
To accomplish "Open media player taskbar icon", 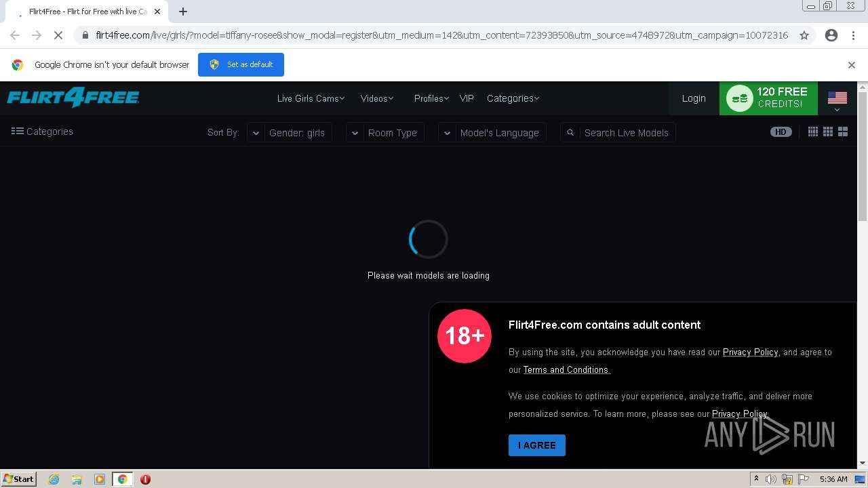I will [100, 479].
